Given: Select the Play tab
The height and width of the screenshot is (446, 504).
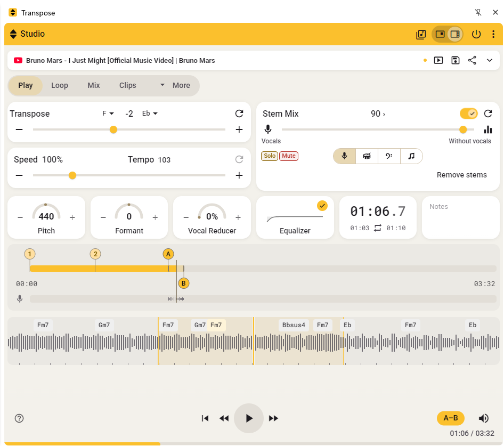Looking at the screenshot, I should [x=26, y=86].
